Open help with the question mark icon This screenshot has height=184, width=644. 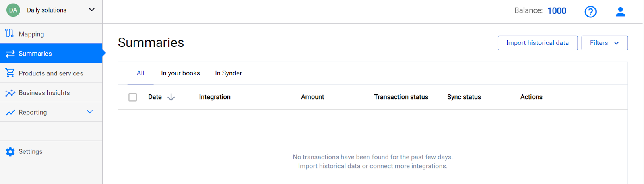tap(590, 12)
